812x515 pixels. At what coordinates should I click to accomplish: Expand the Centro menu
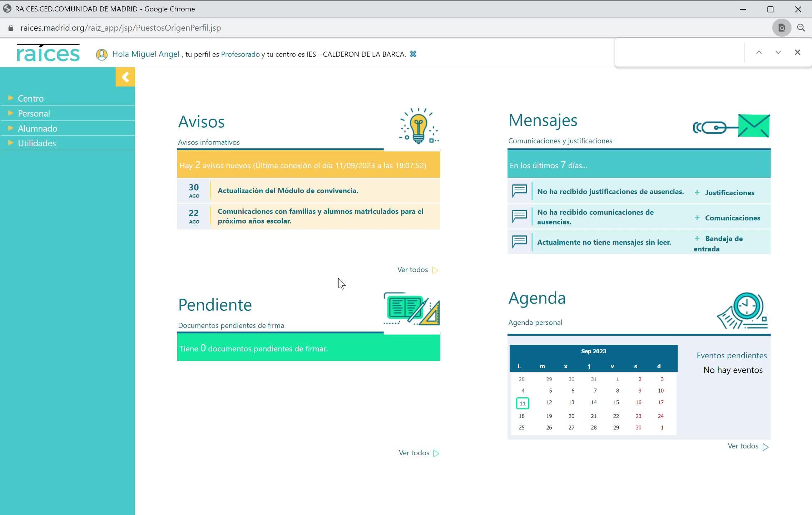pyautogui.click(x=31, y=98)
